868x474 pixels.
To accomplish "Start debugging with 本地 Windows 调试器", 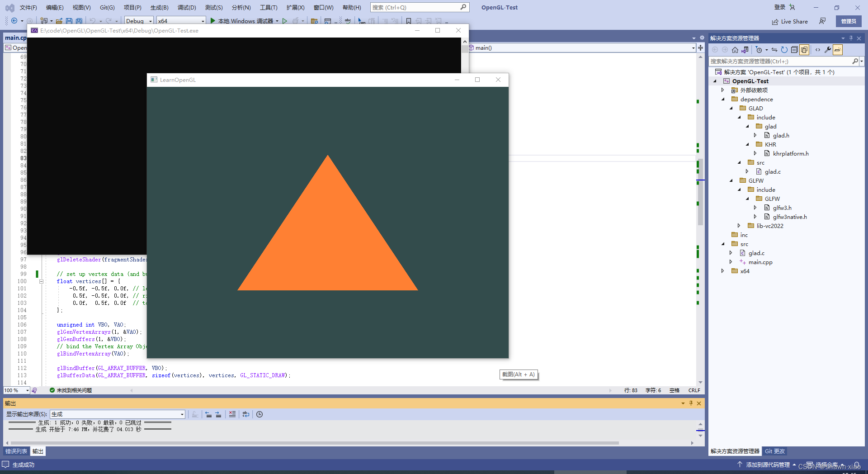I will point(245,21).
